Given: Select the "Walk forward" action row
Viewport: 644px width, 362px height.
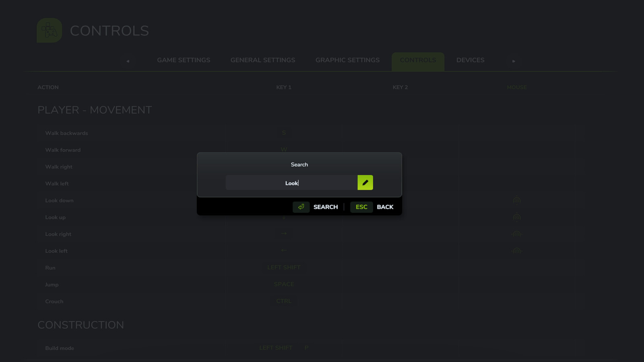Looking at the screenshot, I should [306, 150].
